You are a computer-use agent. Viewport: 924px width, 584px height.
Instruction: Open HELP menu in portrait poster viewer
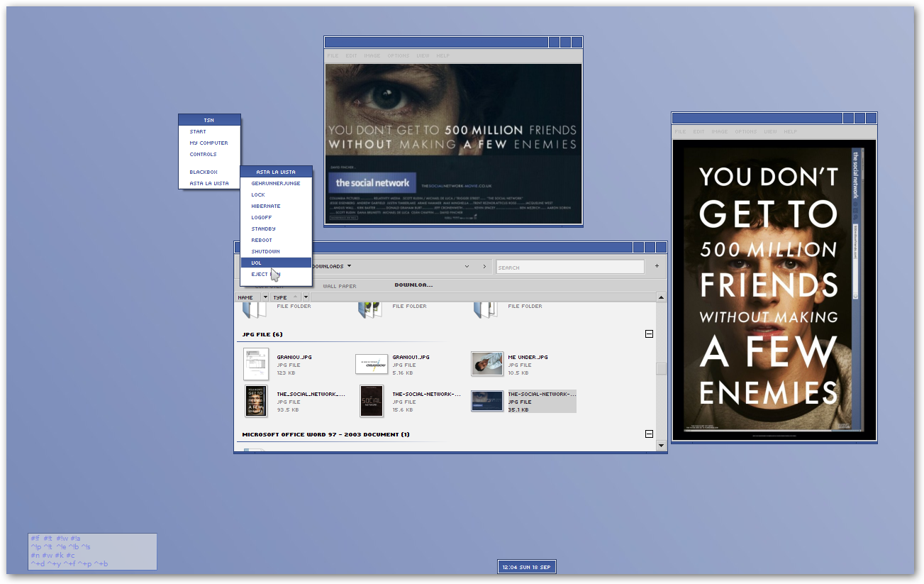(791, 131)
